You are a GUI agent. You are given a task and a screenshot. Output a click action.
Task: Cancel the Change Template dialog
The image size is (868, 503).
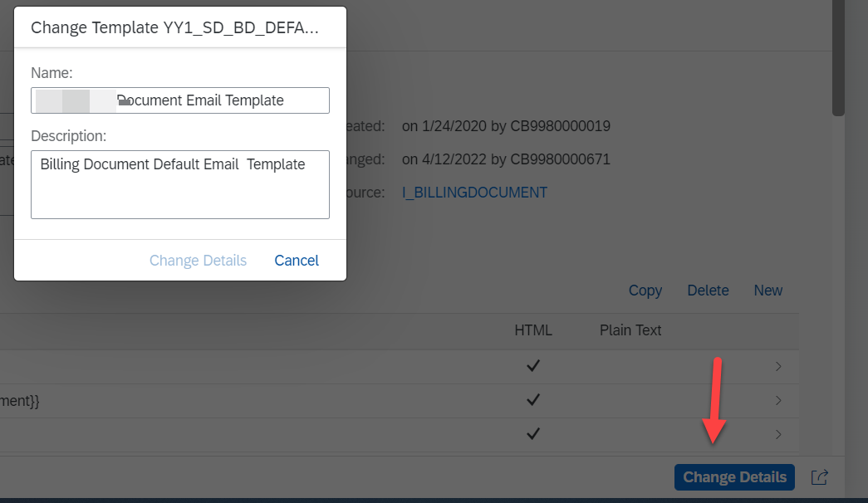(296, 260)
